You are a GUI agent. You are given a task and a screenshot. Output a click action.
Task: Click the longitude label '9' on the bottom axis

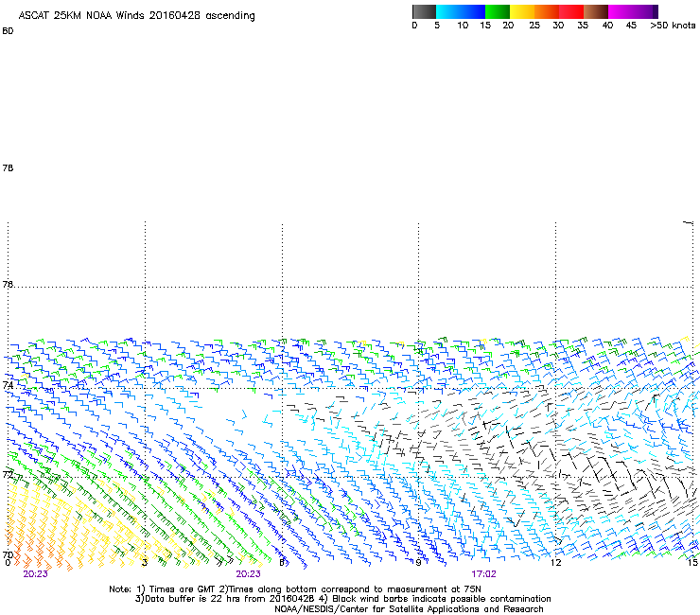[418, 563]
